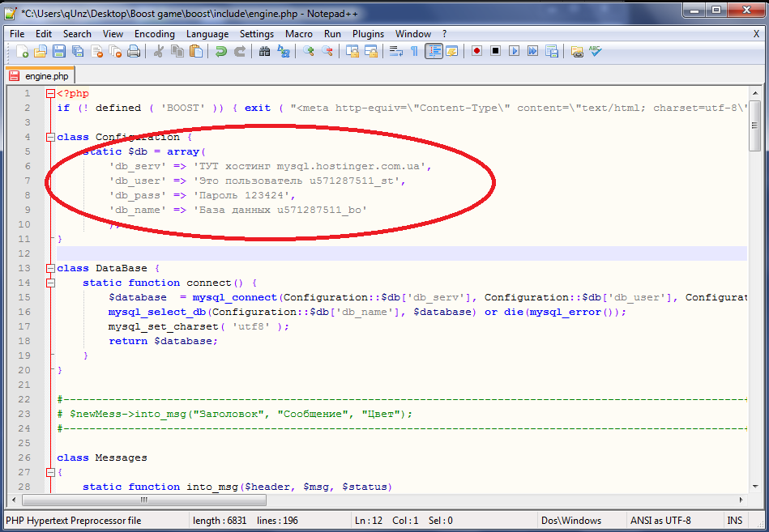Screen dimensions: 769x532
Task: Click the Cut scissors icon
Action: [x=158, y=51]
